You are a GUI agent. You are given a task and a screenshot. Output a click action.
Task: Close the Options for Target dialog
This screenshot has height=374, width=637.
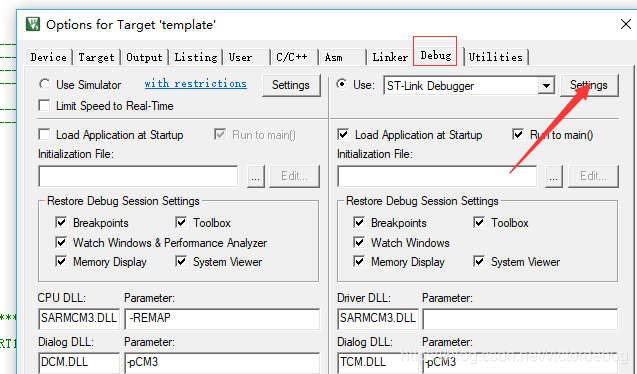626,24
